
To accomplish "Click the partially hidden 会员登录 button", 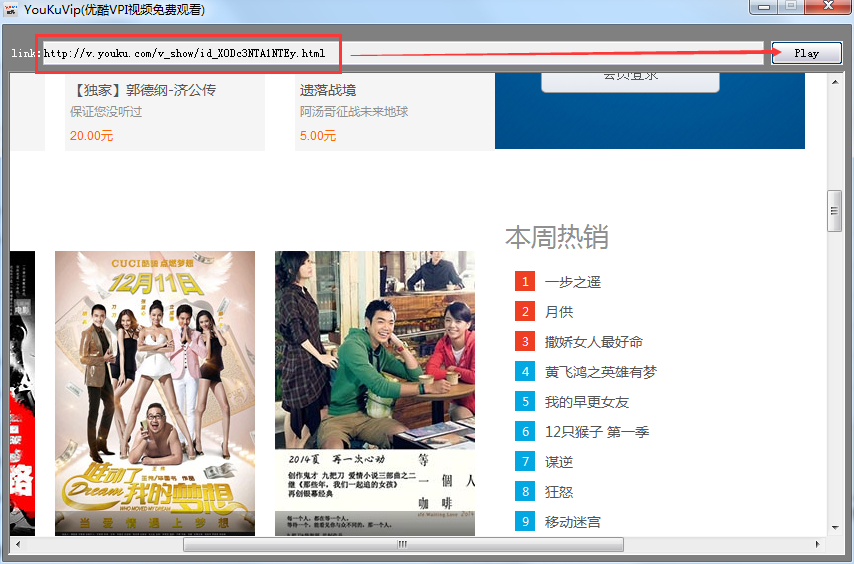I will pyautogui.click(x=630, y=82).
